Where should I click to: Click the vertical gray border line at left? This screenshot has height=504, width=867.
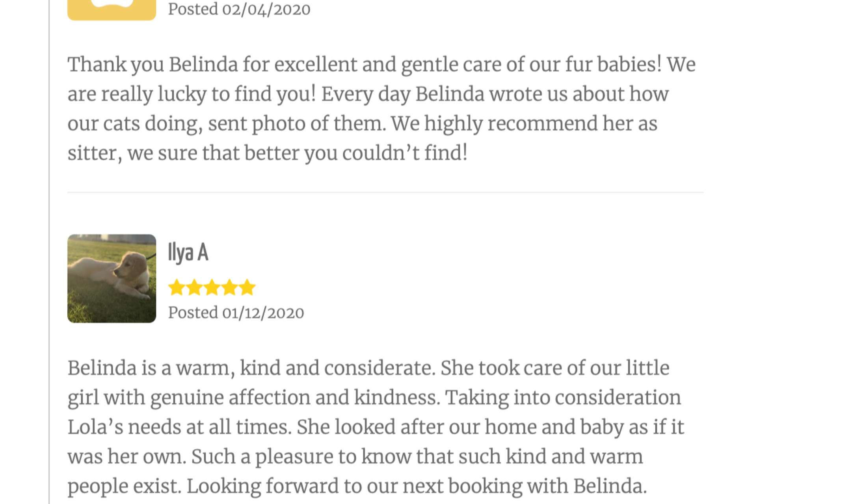coord(49,252)
